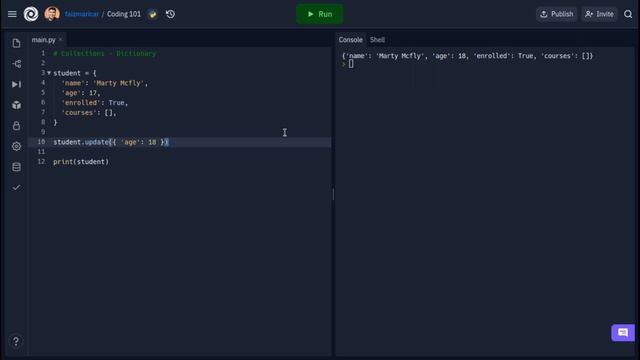Viewport: 640px width, 360px height.
Task: Click the student = { line
Action: click(75, 73)
